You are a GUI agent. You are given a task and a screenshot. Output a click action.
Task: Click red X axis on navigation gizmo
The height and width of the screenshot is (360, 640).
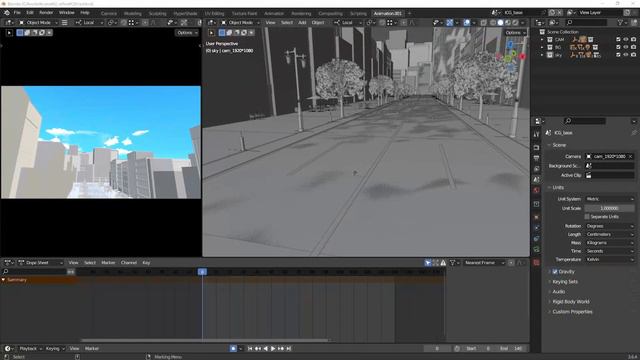pos(522,56)
